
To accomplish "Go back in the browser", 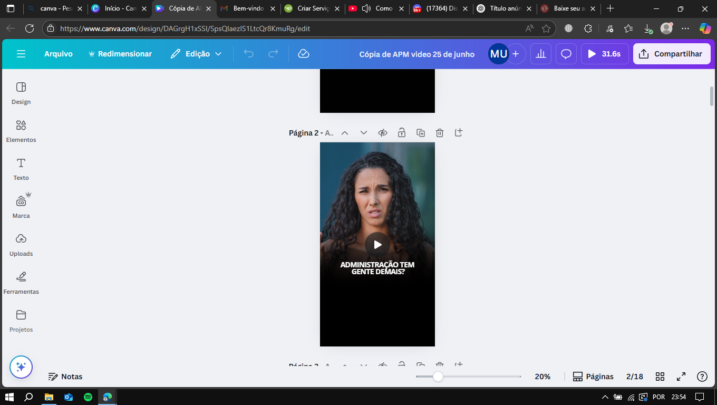I will click(x=11, y=28).
